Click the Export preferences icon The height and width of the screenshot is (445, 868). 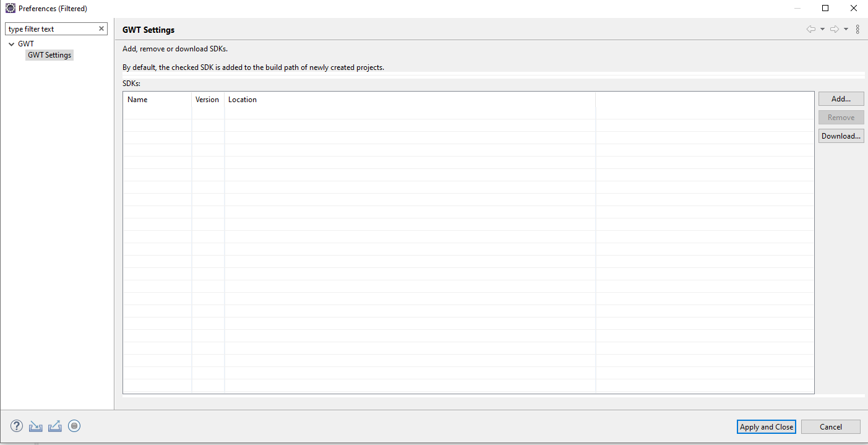[55, 426]
